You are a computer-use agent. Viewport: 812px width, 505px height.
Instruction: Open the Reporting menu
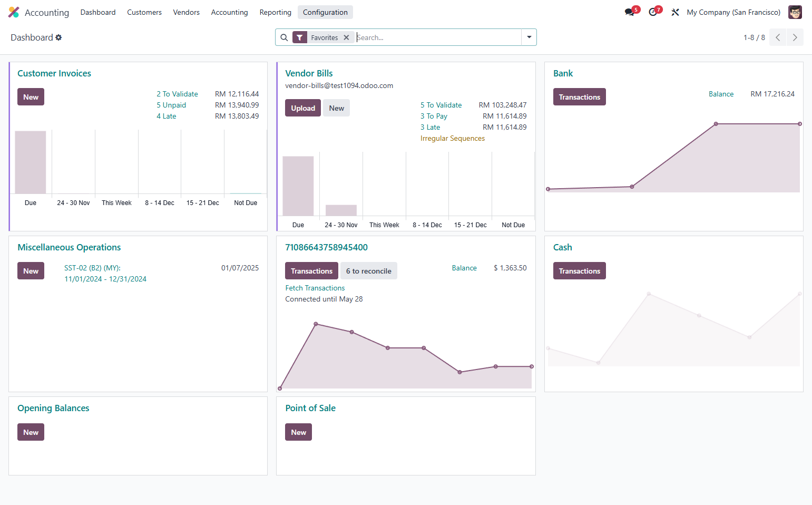pyautogui.click(x=275, y=12)
